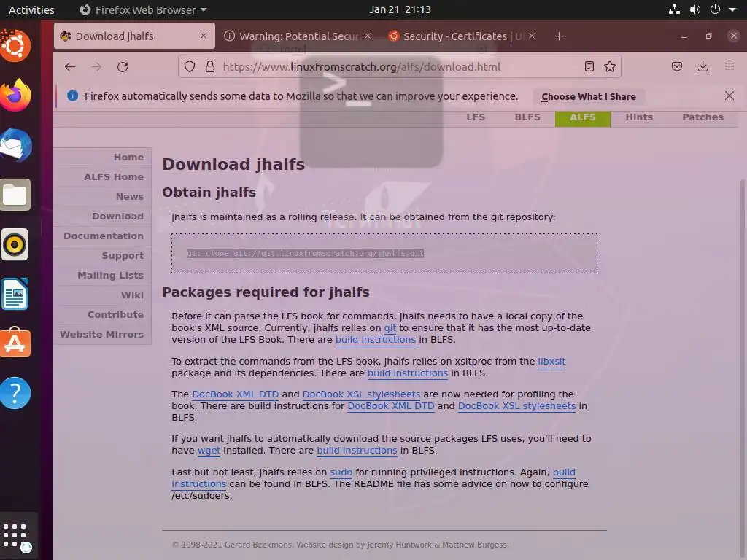Open Firefox Web Browser app menu

coord(143,9)
